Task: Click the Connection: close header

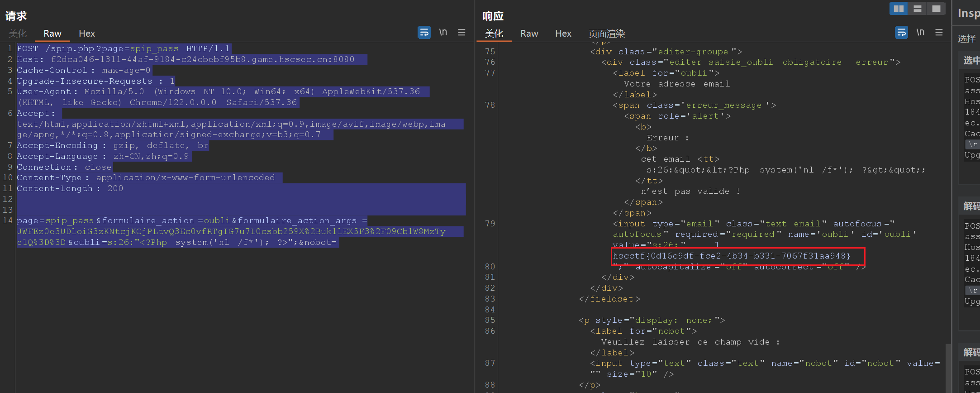Action: (x=64, y=167)
